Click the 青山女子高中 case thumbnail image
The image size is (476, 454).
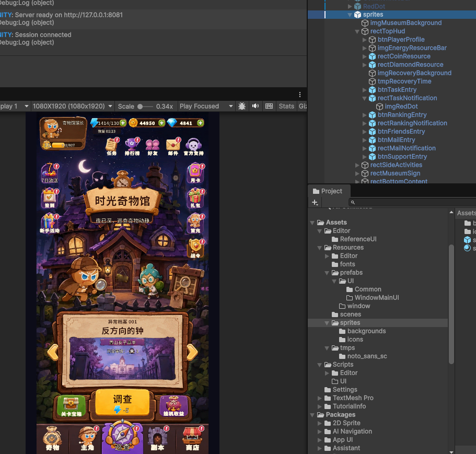pos(122,358)
